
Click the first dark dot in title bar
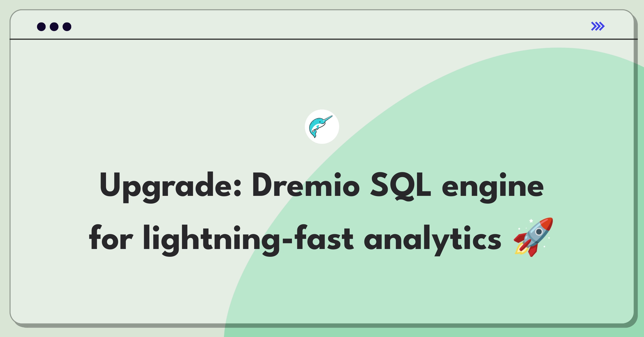(41, 27)
